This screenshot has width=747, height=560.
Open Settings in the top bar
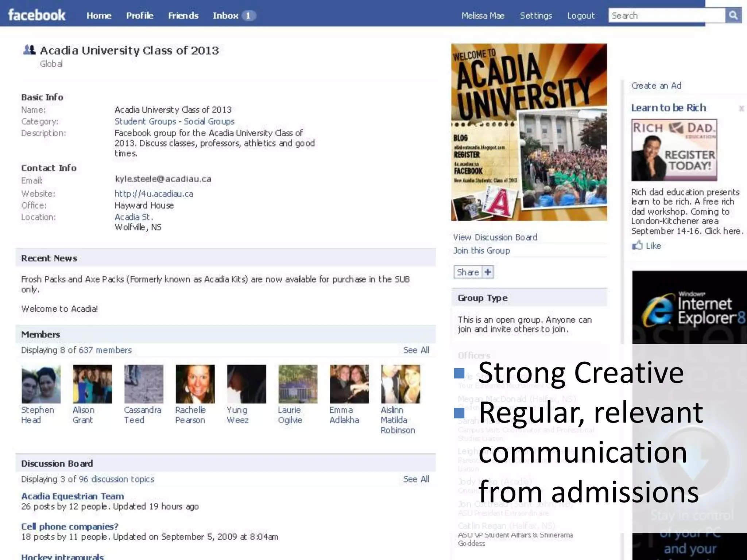[x=536, y=16]
